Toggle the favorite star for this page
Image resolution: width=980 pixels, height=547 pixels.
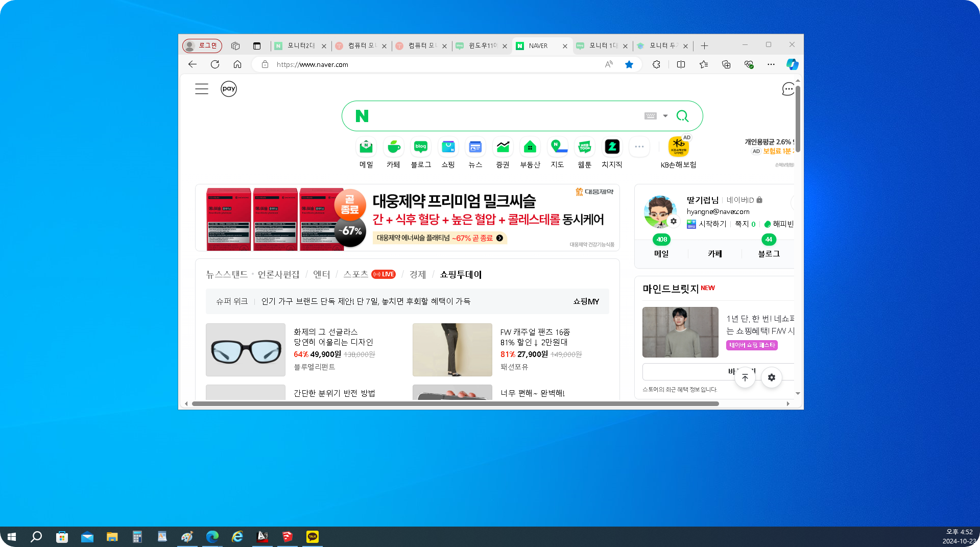pos(629,64)
